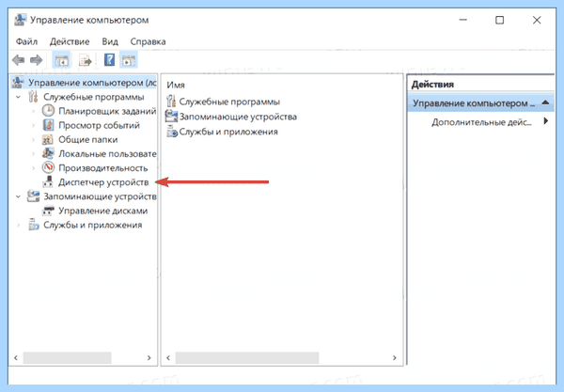The height and width of the screenshot is (392, 564).
Task: Select Управление дисками in the tree
Action: coord(102,211)
